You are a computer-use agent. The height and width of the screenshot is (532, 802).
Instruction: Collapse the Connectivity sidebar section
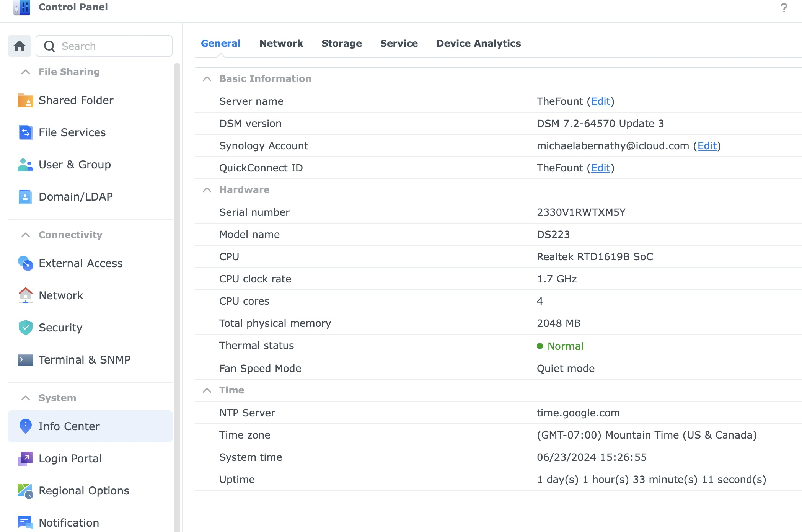(x=26, y=235)
